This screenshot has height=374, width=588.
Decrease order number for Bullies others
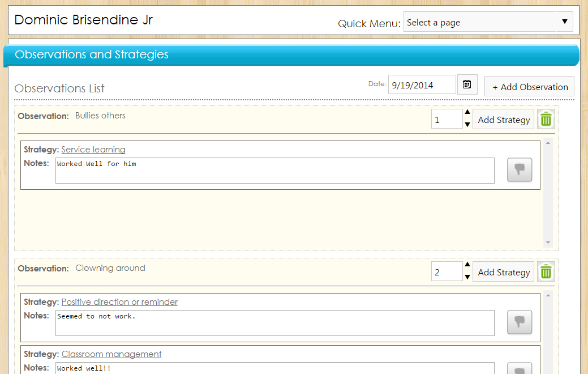click(467, 124)
